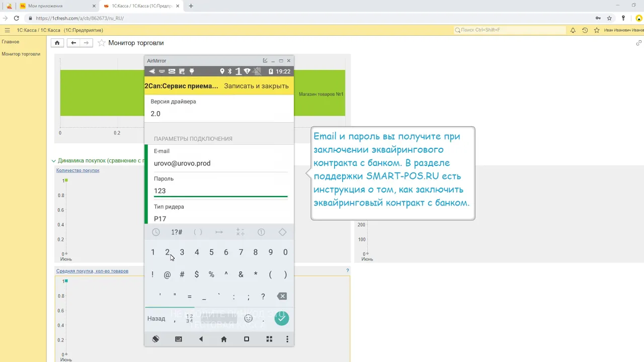The image size is (644, 362).
Task: Select the 1?# symbols keyboard tab
Action: click(177, 232)
